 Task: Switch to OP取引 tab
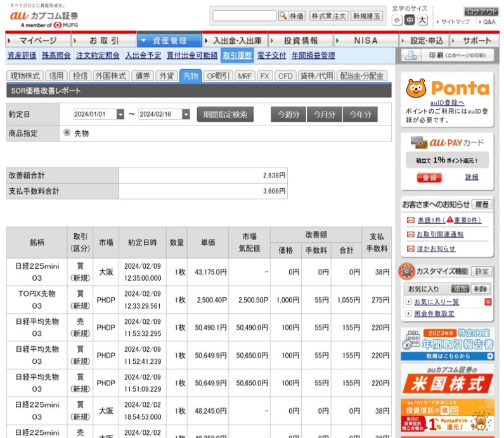[x=218, y=76]
